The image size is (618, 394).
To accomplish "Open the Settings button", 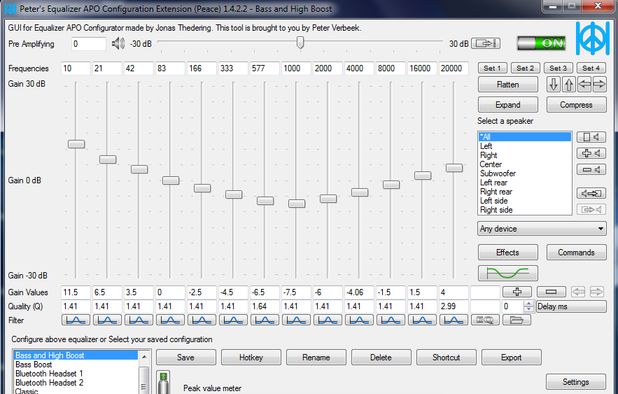I will (576, 381).
